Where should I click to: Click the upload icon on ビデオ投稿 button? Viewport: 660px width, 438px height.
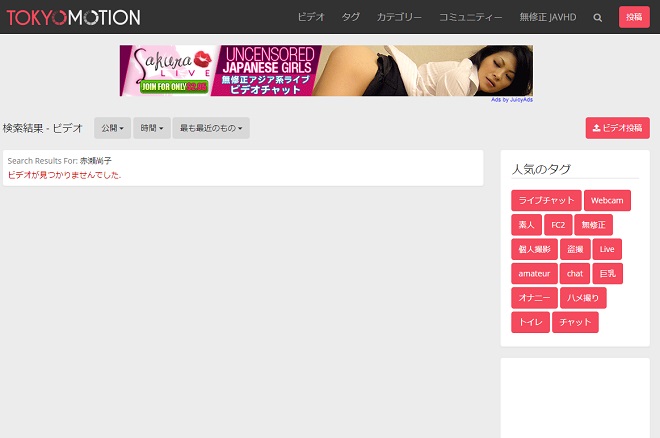point(597,128)
